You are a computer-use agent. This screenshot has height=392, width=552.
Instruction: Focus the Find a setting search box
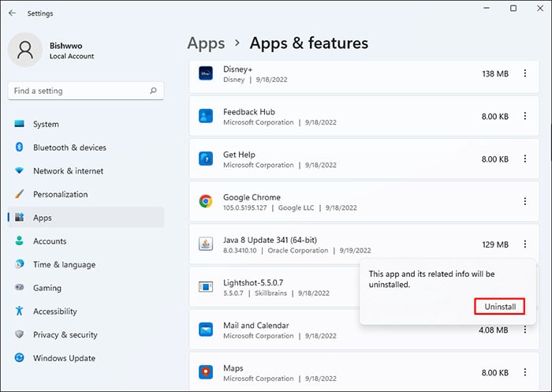pyautogui.click(x=86, y=91)
